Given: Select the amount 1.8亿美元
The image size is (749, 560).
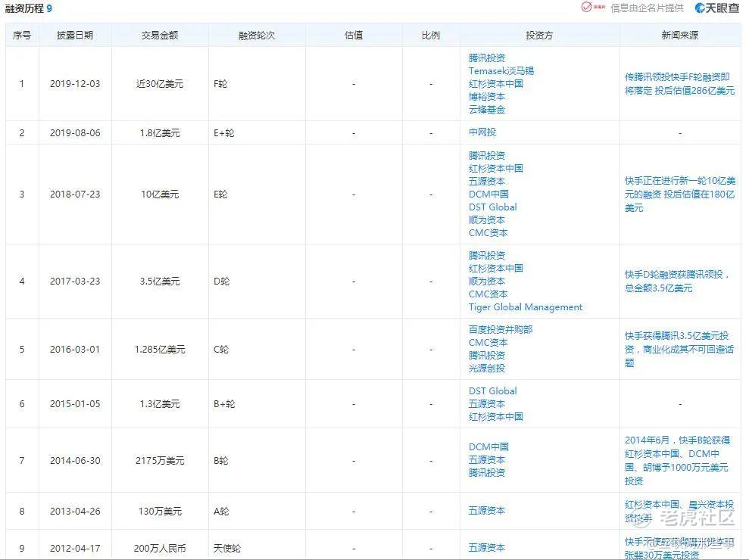Looking at the screenshot, I should point(160,132).
